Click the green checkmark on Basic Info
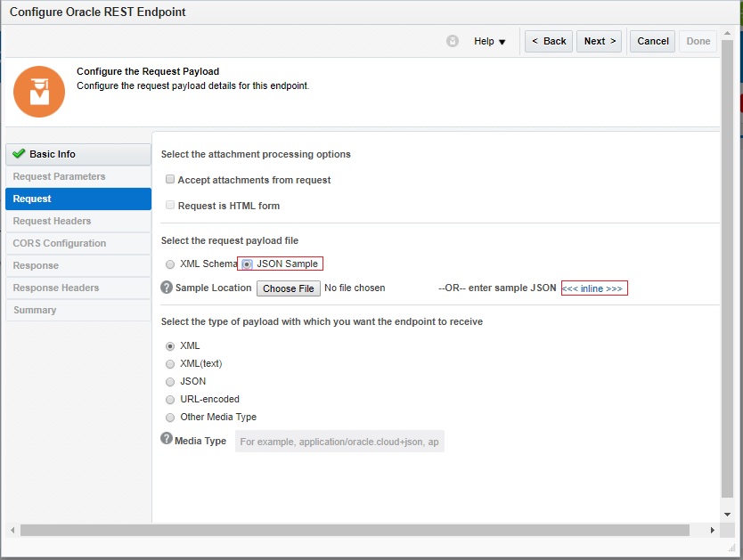The width and height of the screenshot is (743, 560). (19, 153)
